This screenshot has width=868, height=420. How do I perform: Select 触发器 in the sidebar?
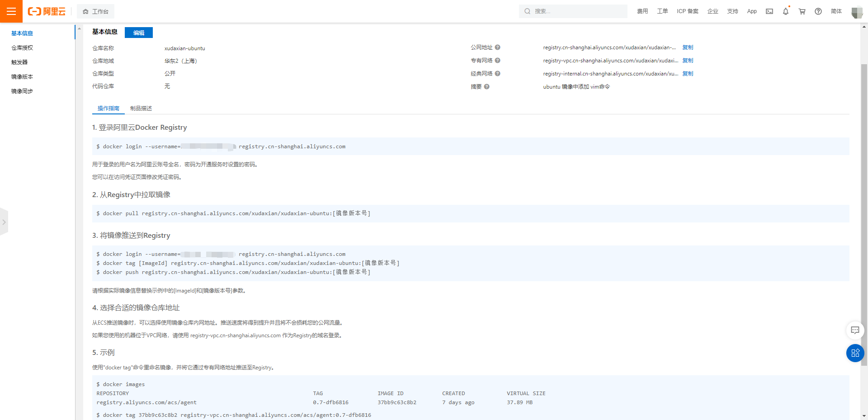pyautogui.click(x=19, y=62)
